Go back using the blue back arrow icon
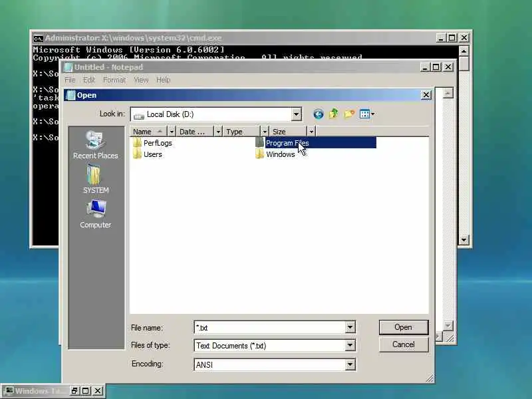Image resolution: width=532 pixels, height=399 pixels. (319, 114)
